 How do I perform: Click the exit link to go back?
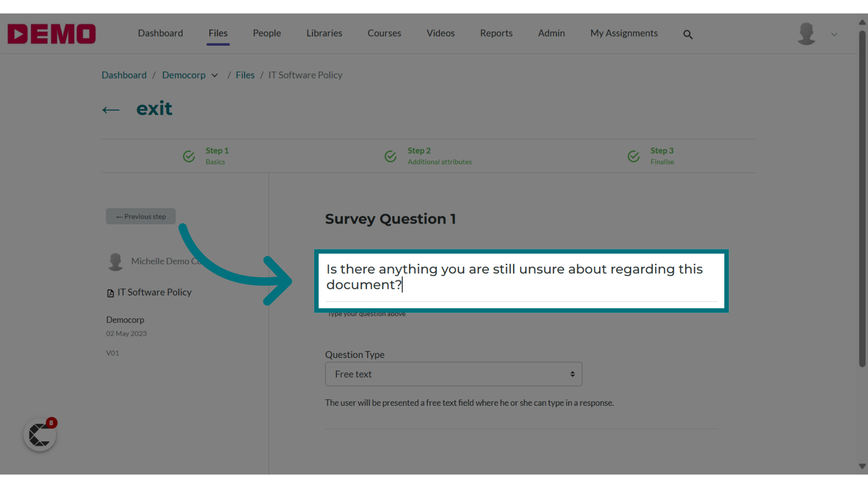tap(154, 108)
